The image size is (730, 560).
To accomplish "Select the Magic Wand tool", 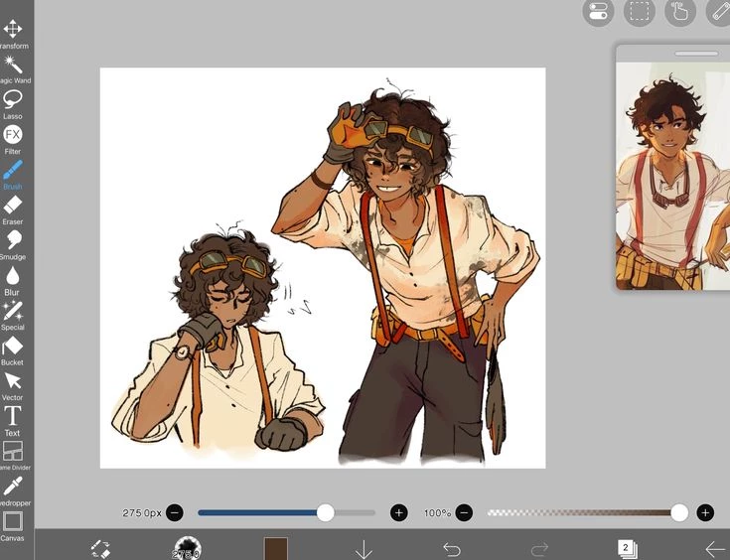I will (13, 66).
